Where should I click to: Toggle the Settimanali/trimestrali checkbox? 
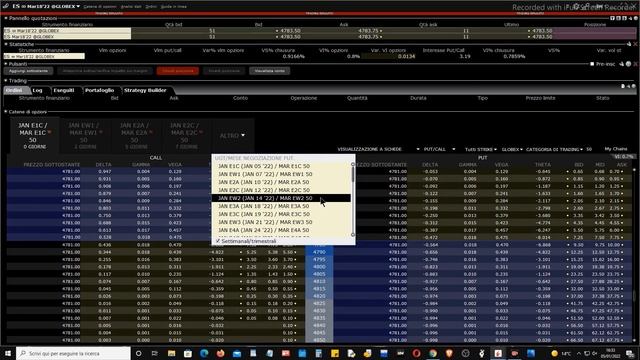pos(218,241)
